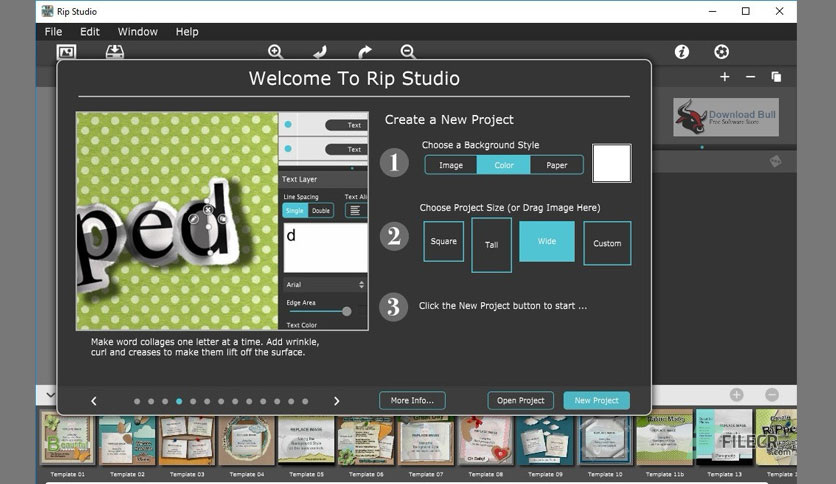Open the Window menu
Image resolution: width=836 pixels, height=484 pixels.
coord(138,31)
